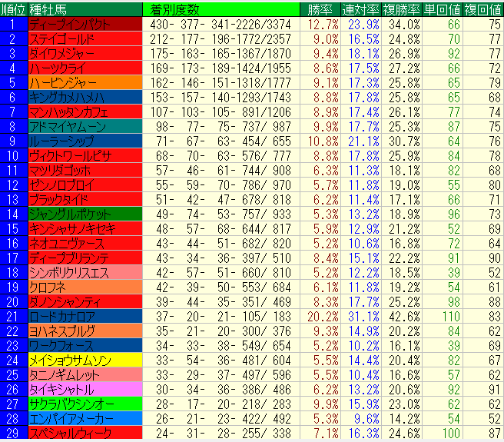Image resolution: width=504 pixels, height=442 pixels.
Task: Click ロードカナロア's 20.2% win rate
Action: tap(323, 317)
